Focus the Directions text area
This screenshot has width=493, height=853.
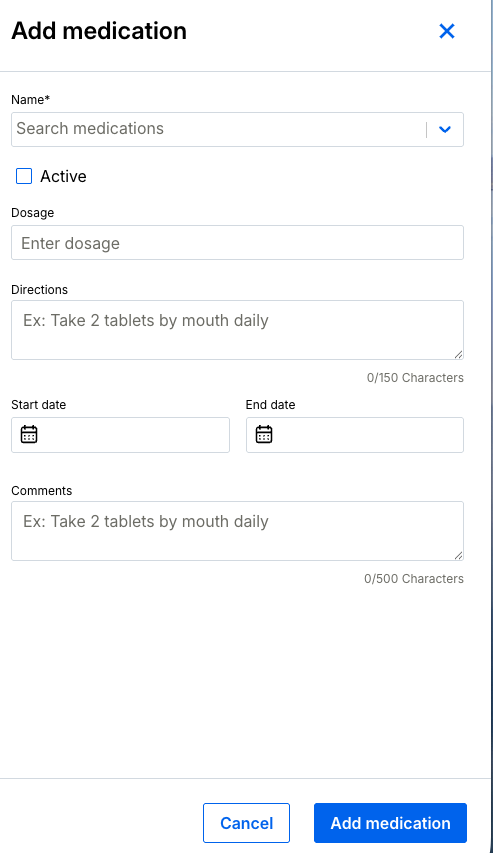point(237,330)
